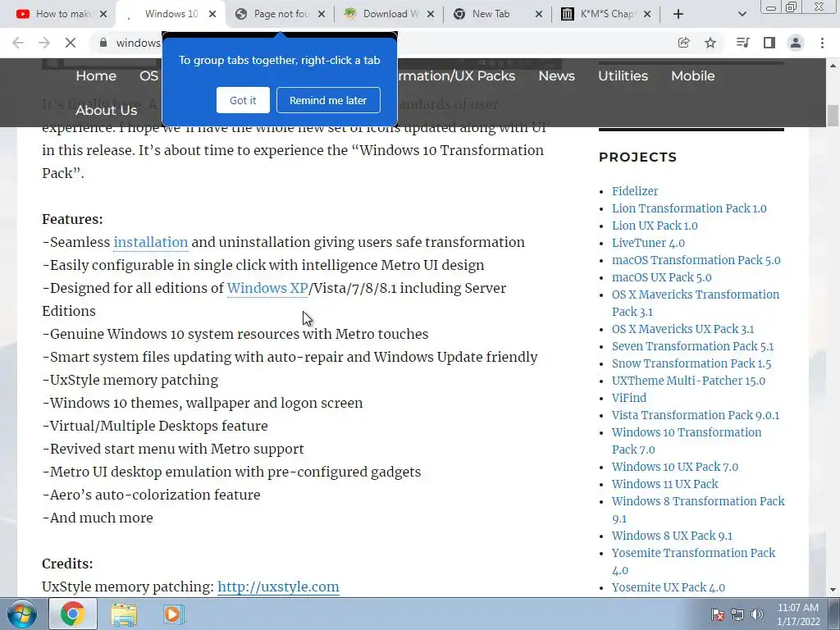This screenshot has width=840, height=630.
Task: Open Snow Transformation Pack 1.5 link
Action: pos(691,363)
